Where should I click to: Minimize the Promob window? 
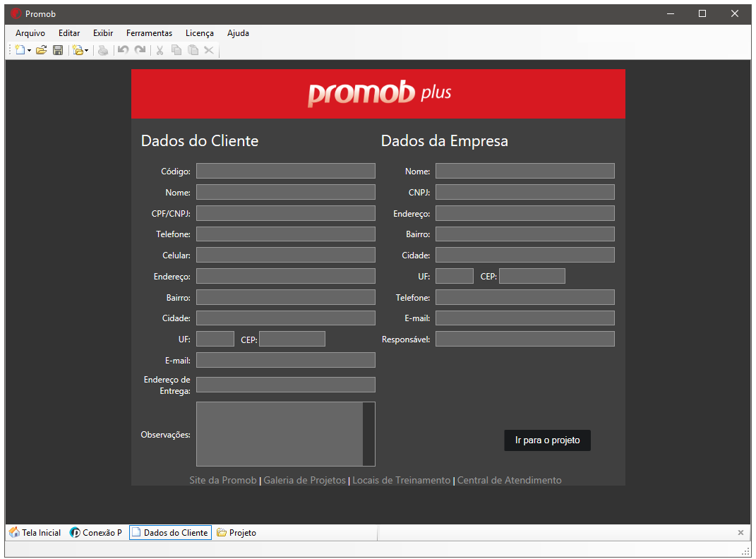coord(670,13)
